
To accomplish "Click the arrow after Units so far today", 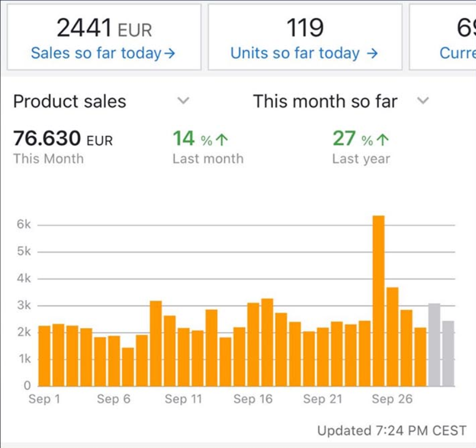I will coord(373,53).
